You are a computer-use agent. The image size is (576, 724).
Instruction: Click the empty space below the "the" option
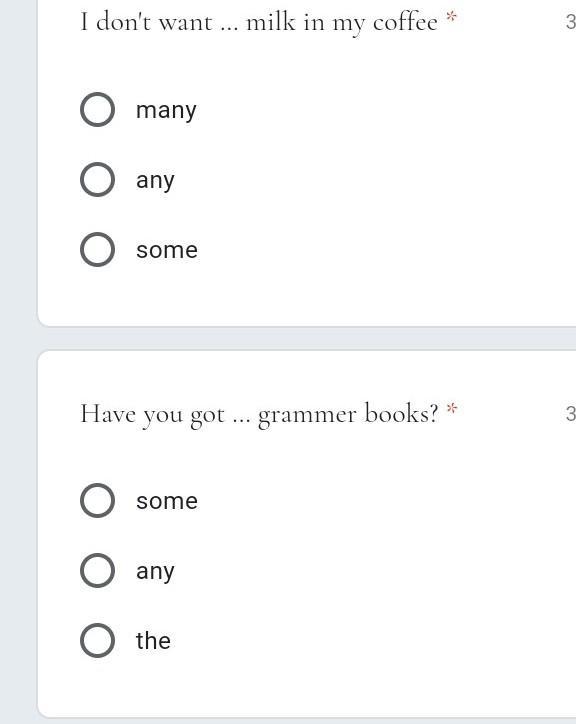point(306,688)
